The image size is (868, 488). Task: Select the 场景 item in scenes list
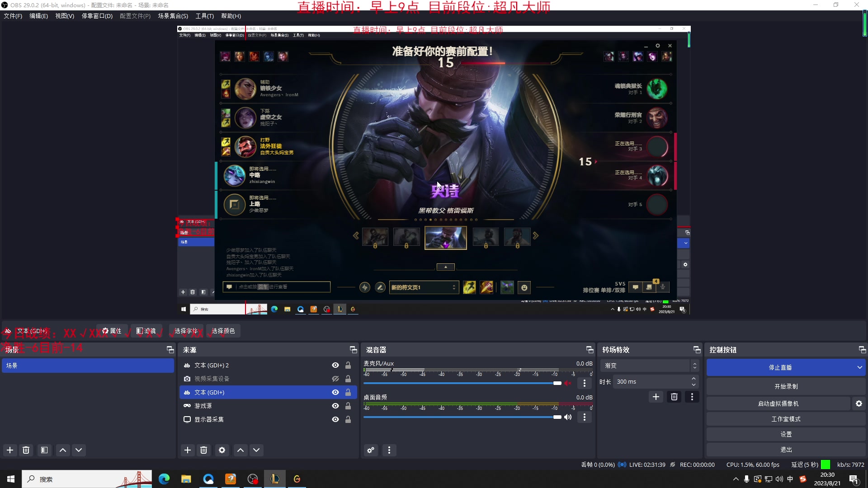click(88, 366)
